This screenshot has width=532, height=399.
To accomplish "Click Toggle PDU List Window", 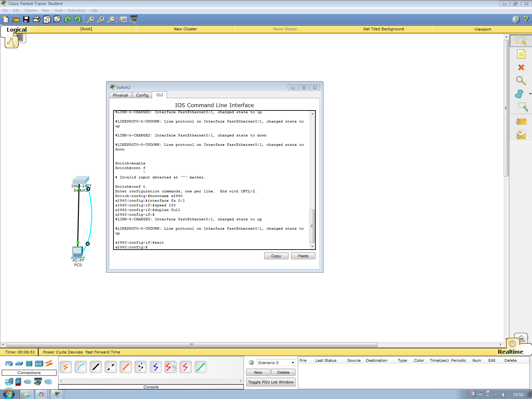I will coord(271,382).
